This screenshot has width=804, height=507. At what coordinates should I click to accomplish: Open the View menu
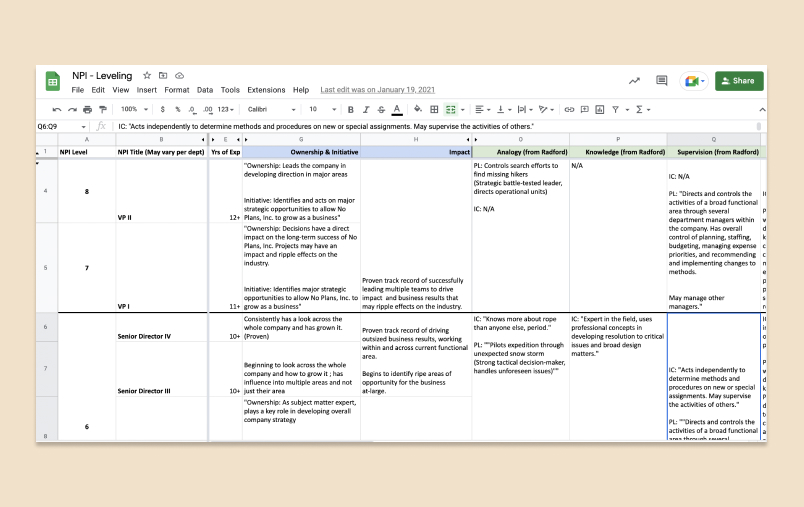tap(120, 90)
